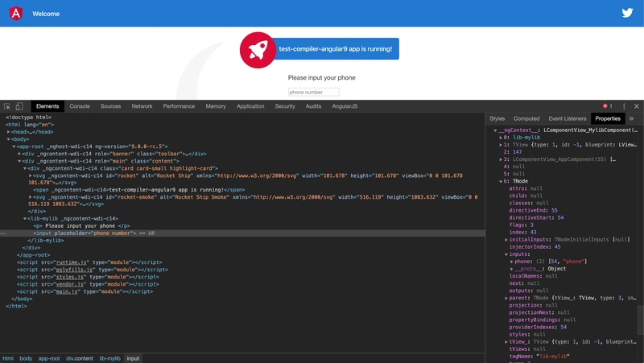Click the Properties pane scrollbar
The image size is (644, 363).
click(641, 320)
